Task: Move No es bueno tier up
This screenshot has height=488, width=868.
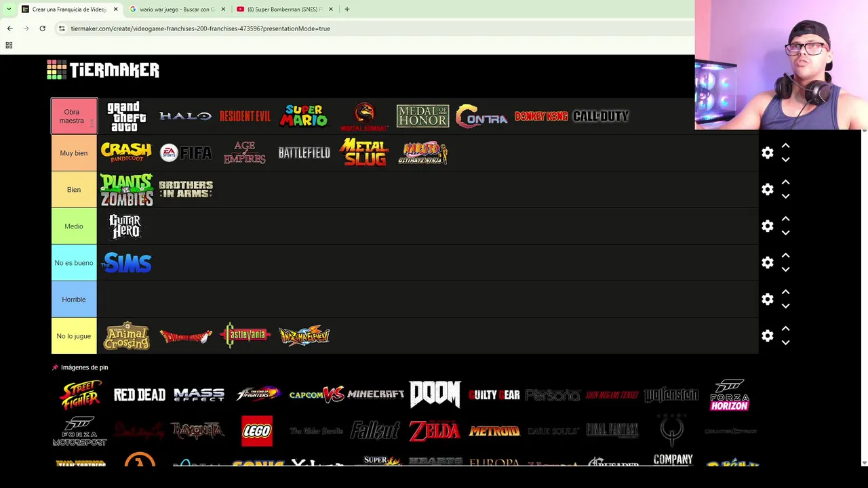Action: pos(785,256)
